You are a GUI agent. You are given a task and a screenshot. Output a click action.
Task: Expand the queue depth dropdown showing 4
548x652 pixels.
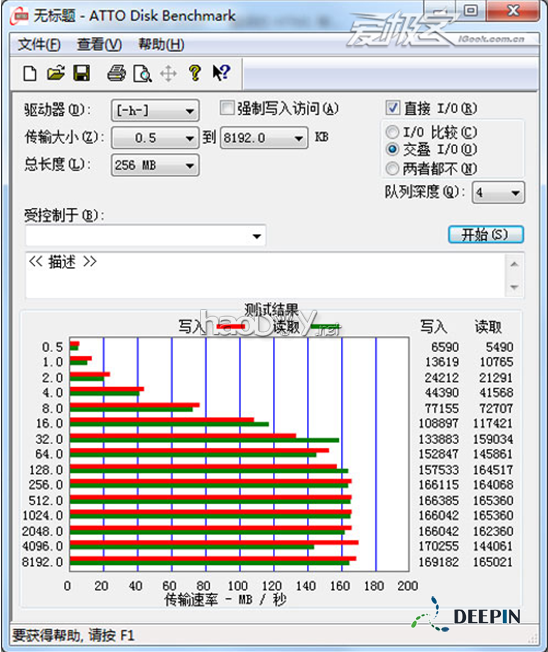498,193
